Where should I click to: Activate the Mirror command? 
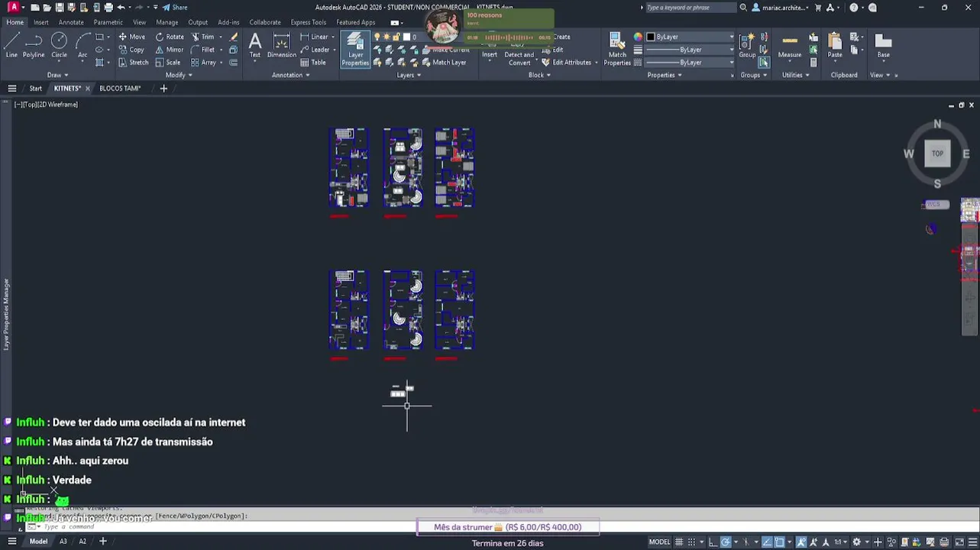coord(170,50)
